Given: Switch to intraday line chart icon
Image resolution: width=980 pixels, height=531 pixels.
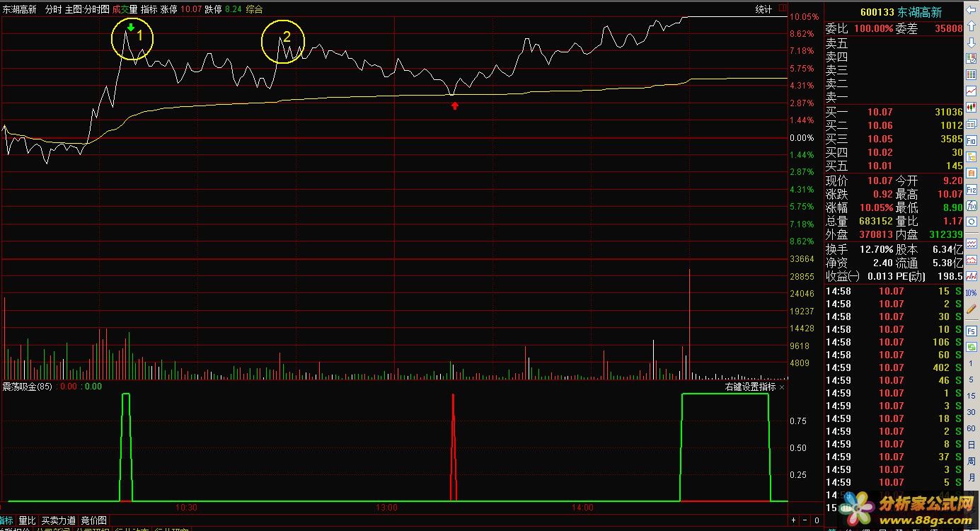Looking at the screenshot, I should coord(972,91).
